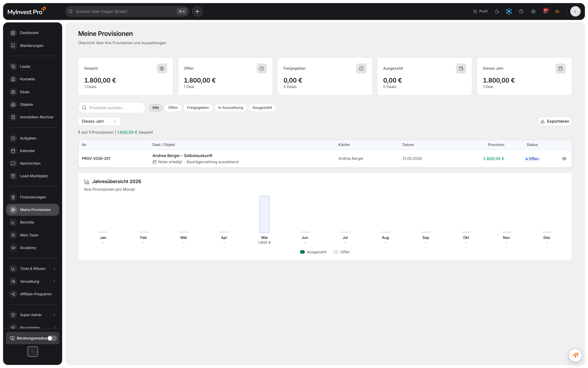Click the wallet icon on Ausgezahlt card

[461, 69]
